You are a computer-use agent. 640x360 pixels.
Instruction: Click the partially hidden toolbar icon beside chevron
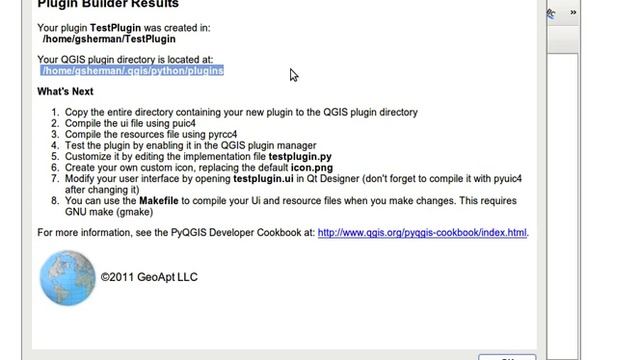tap(551, 13)
